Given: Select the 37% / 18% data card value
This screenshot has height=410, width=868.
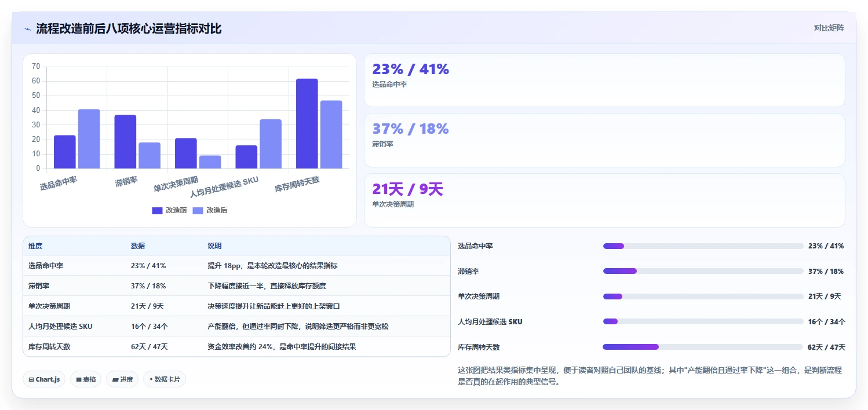Looking at the screenshot, I should (411, 129).
